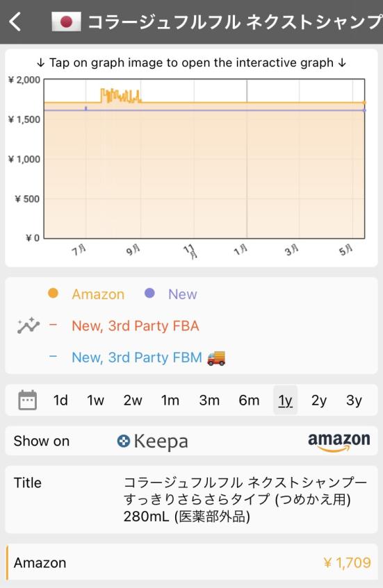
Task: Tap the Amazon ¥1,709 price row
Action: click(x=192, y=563)
